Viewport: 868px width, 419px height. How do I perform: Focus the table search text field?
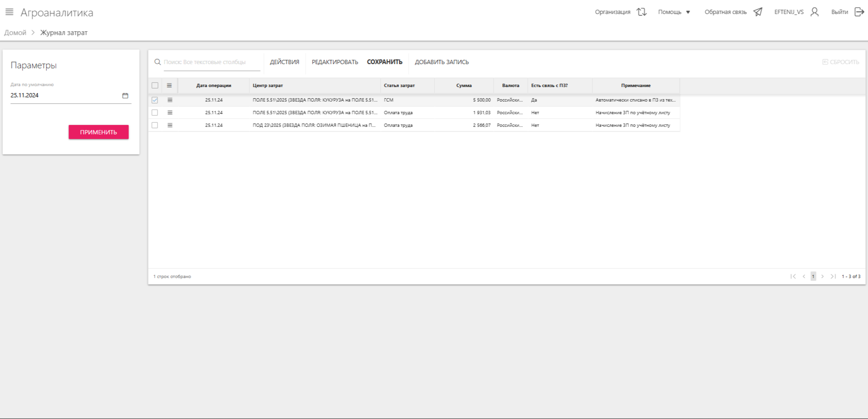pos(211,62)
